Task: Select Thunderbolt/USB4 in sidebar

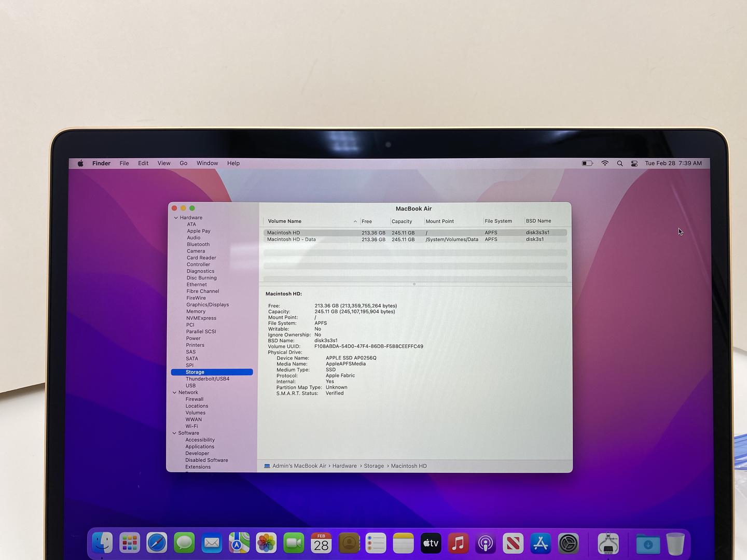Action: [x=208, y=379]
